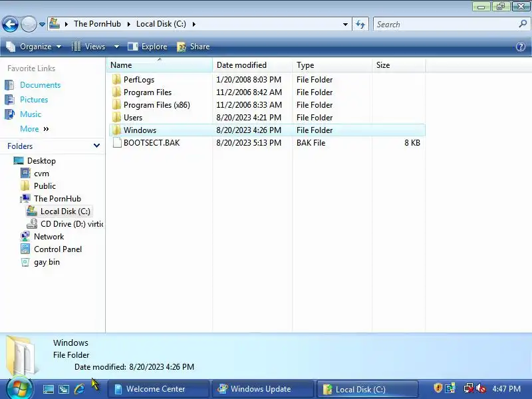Select 'The PornHub' computer tree node
Screen dimensions: 532x399
tap(57, 198)
